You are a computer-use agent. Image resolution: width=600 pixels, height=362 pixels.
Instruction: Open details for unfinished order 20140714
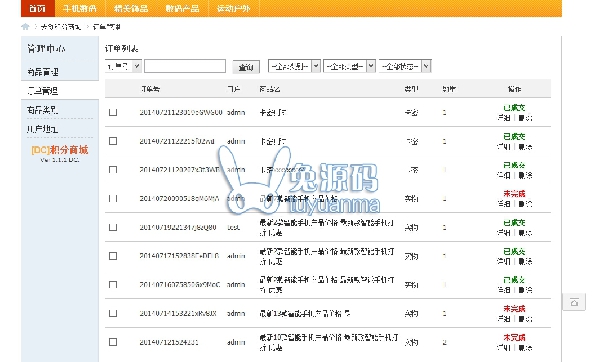click(x=504, y=319)
